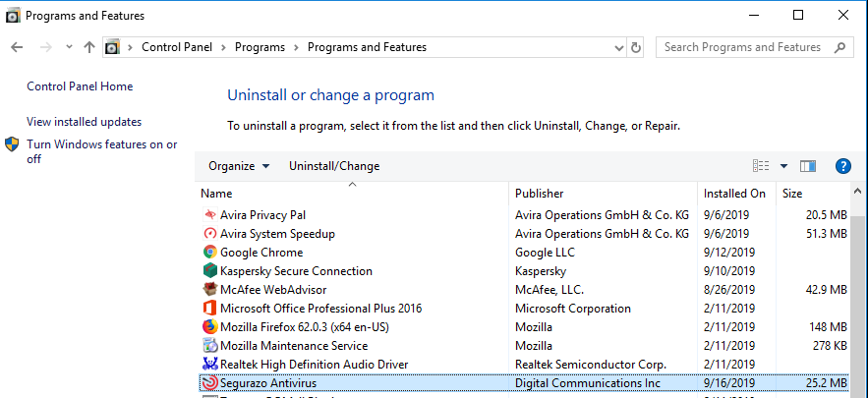Sort by the Publisher column header
Viewport: 868px width, 398px height.
[603, 194]
